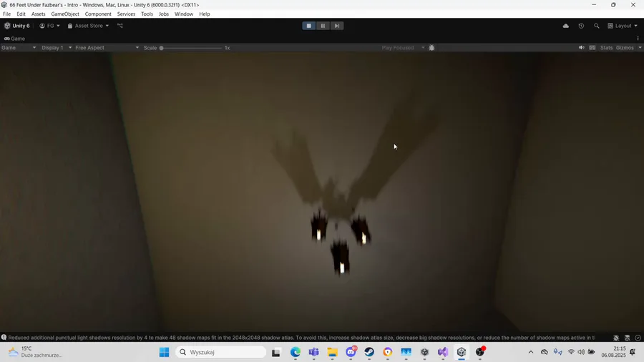
Task: Open the cache server status icon in the status bar
Action: pyautogui.click(x=627, y=338)
